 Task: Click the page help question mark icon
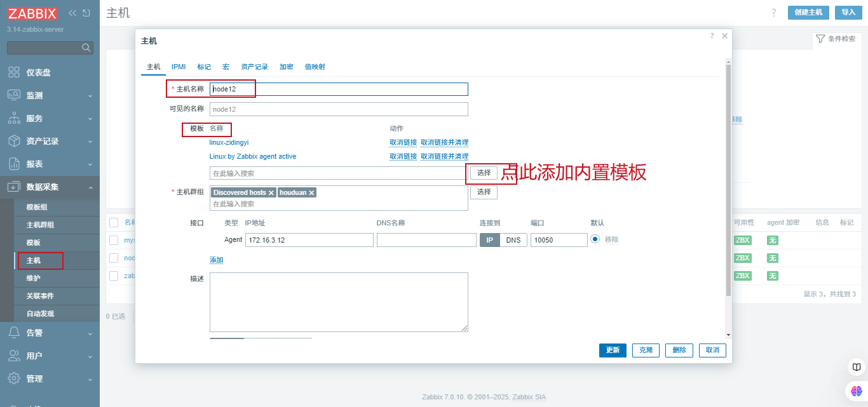point(773,13)
